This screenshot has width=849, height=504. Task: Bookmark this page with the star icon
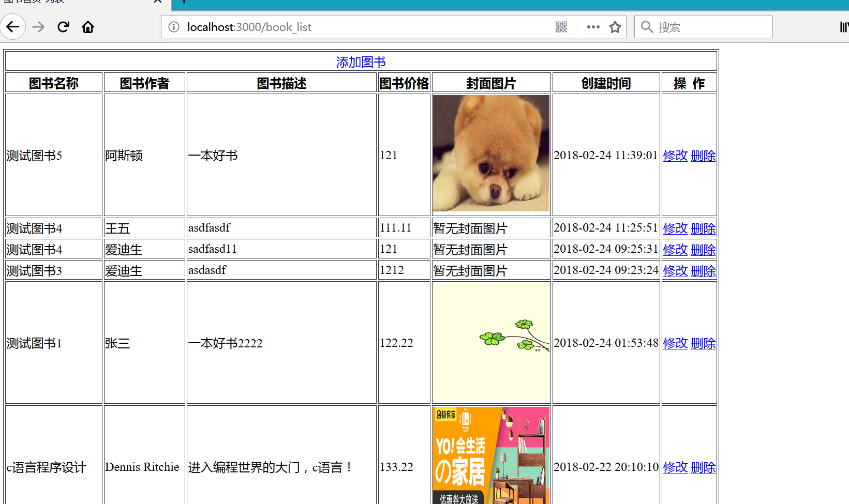click(615, 27)
